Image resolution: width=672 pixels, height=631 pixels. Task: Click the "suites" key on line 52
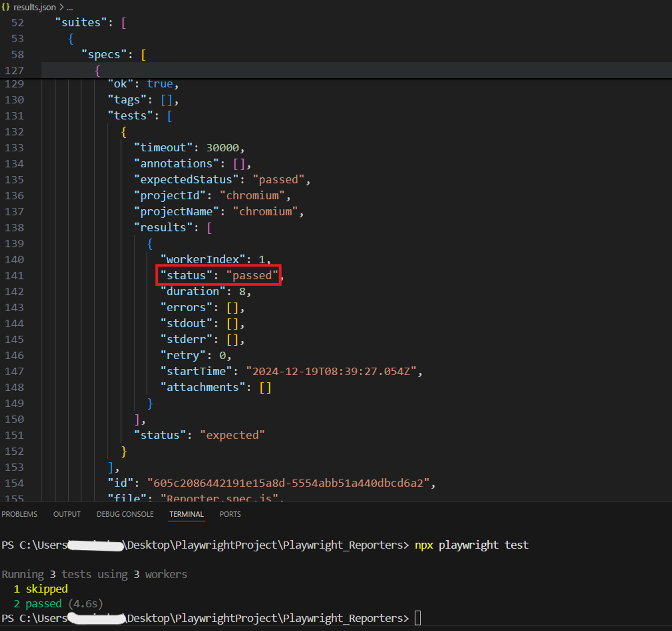coord(81,23)
